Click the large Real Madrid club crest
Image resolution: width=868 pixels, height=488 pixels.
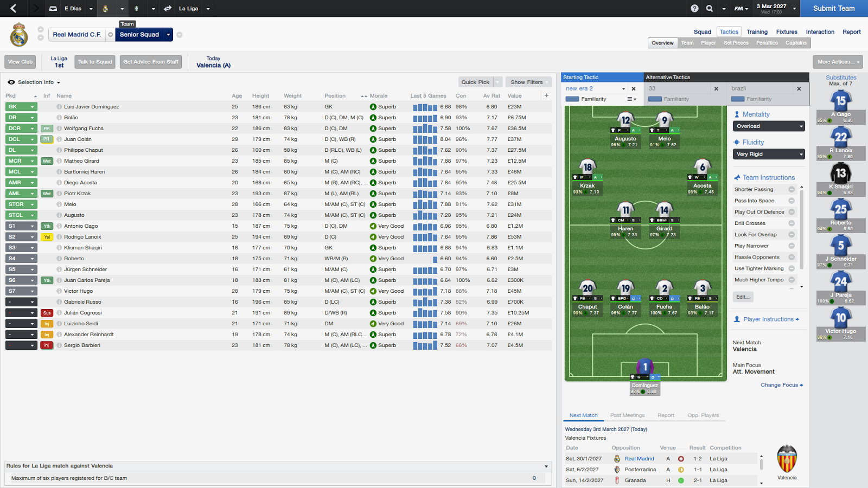19,35
